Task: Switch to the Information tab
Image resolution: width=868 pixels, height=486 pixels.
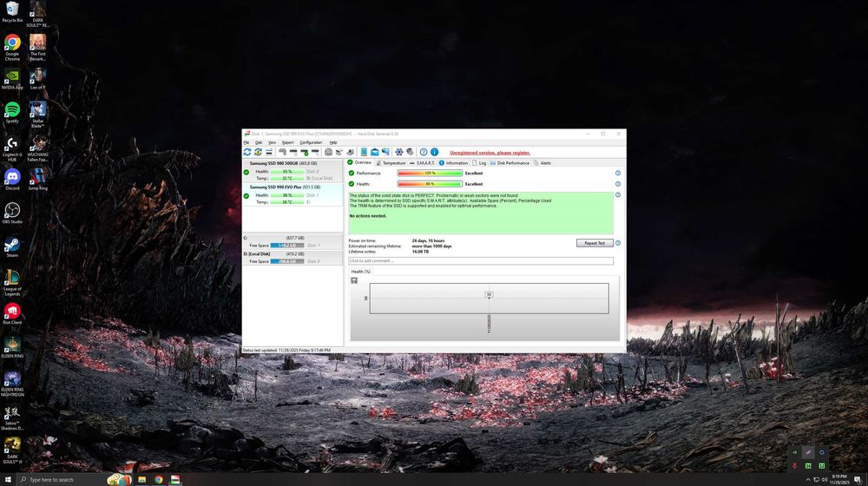Action: click(453, 163)
